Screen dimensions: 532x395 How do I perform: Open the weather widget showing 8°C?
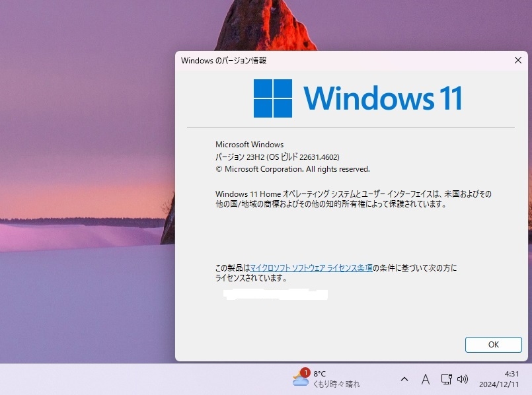(326, 378)
